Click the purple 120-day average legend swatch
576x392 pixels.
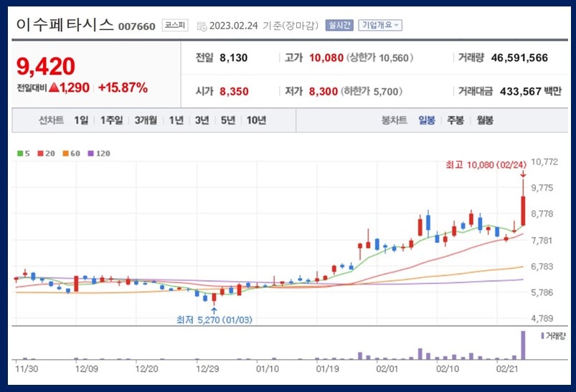(x=90, y=153)
